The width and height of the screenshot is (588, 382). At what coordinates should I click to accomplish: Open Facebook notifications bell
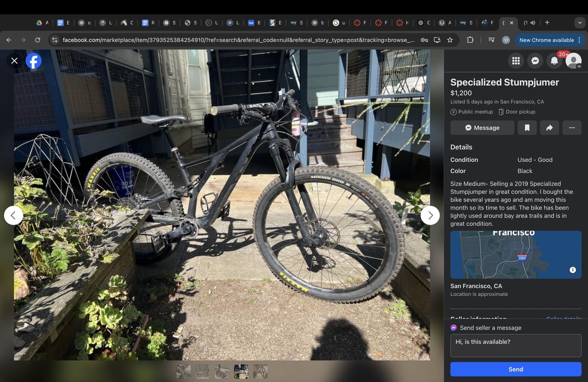[554, 61]
